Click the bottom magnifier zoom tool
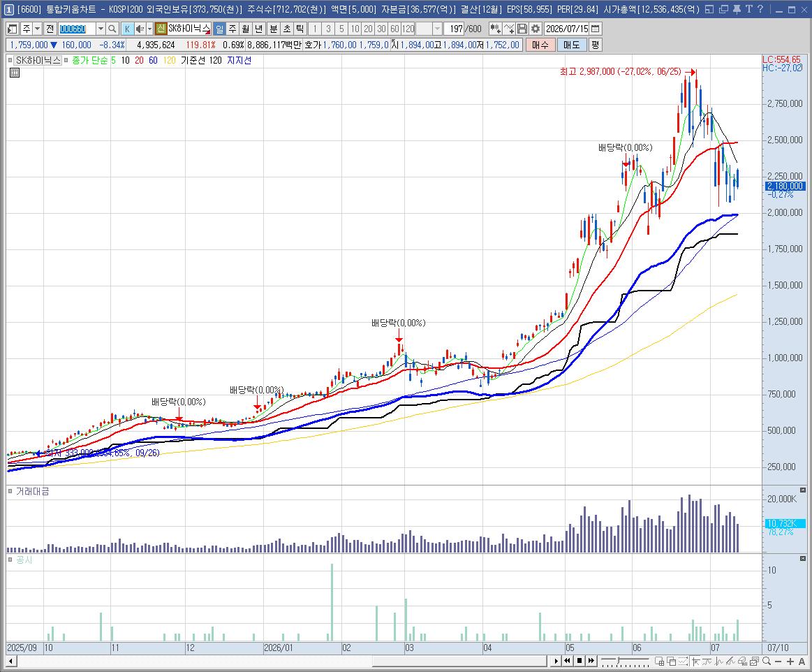The height and width of the screenshot is (672, 812). point(767,661)
